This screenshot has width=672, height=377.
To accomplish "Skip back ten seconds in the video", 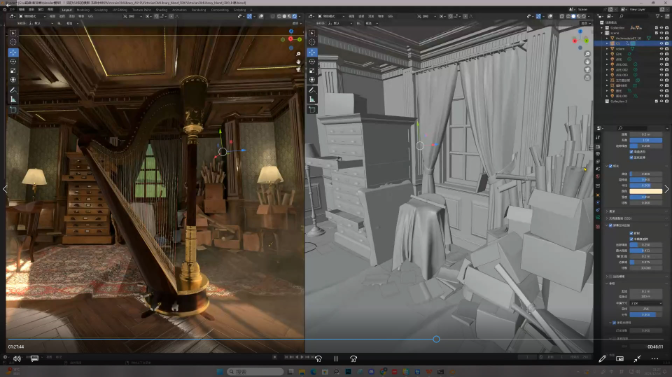I will pos(318,359).
